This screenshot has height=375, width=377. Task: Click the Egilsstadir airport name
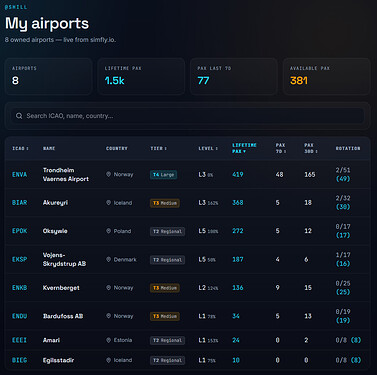58,360
